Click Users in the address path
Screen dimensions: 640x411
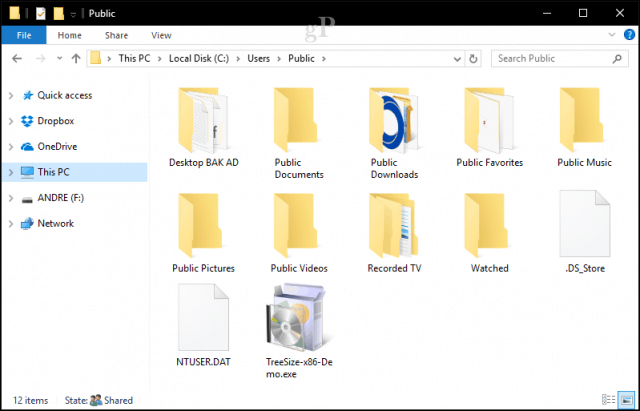coord(258,58)
